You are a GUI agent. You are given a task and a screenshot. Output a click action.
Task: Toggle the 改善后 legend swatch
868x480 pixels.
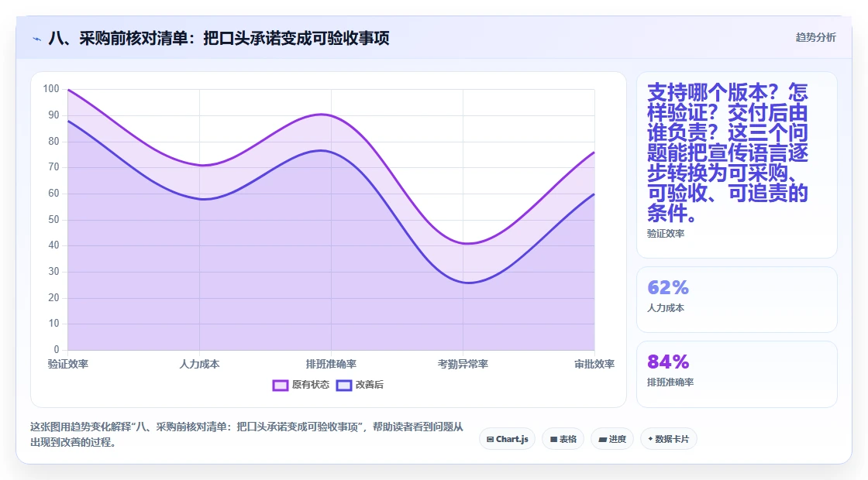(x=344, y=385)
